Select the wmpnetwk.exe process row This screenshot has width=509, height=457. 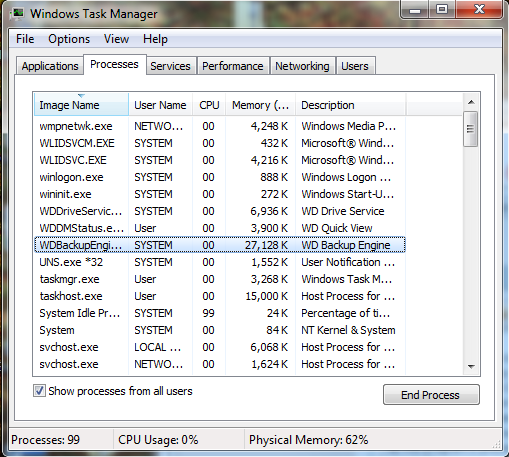220,126
